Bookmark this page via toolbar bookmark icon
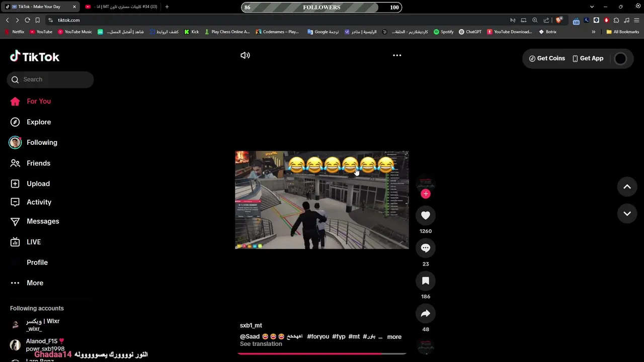 [37, 20]
